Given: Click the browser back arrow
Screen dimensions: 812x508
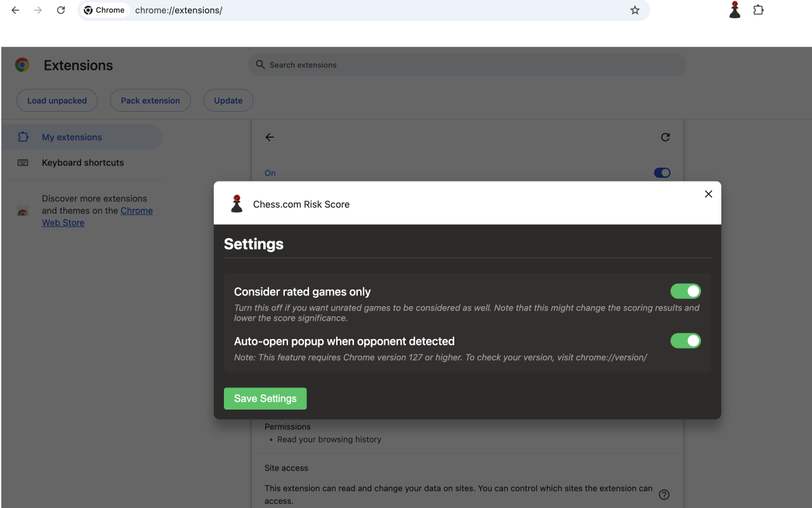Looking at the screenshot, I should point(15,10).
